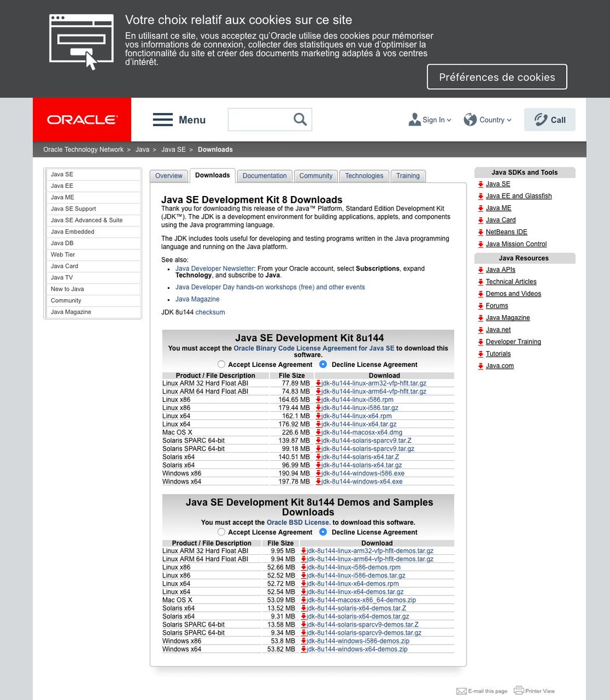The image size is (610, 700).
Task: Click Java SE breadcrumb link
Action: 173,149
